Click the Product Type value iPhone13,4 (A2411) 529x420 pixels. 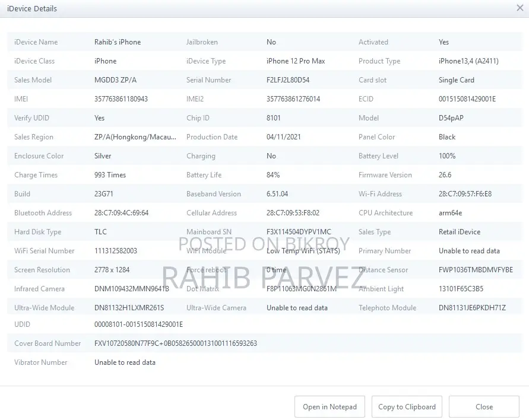pyautogui.click(x=468, y=61)
